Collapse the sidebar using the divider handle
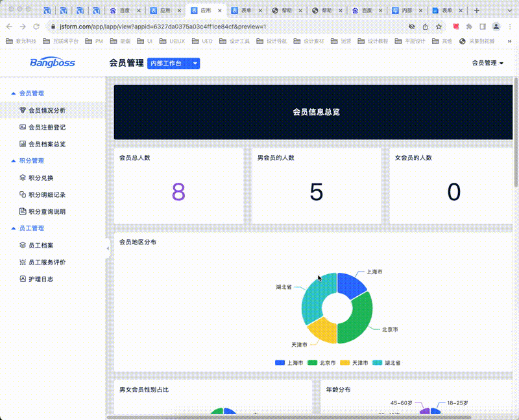The width and height of the screenshot is (519, 420). coord(108,248)
